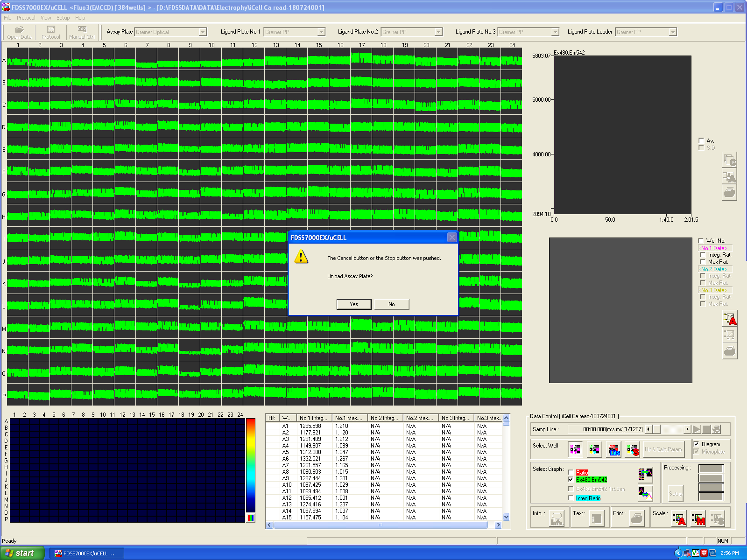The height and width of the screenshot is (560, 747).
Task: Click the upper graph overlay switch icon
Action: [x=645, y=475]
